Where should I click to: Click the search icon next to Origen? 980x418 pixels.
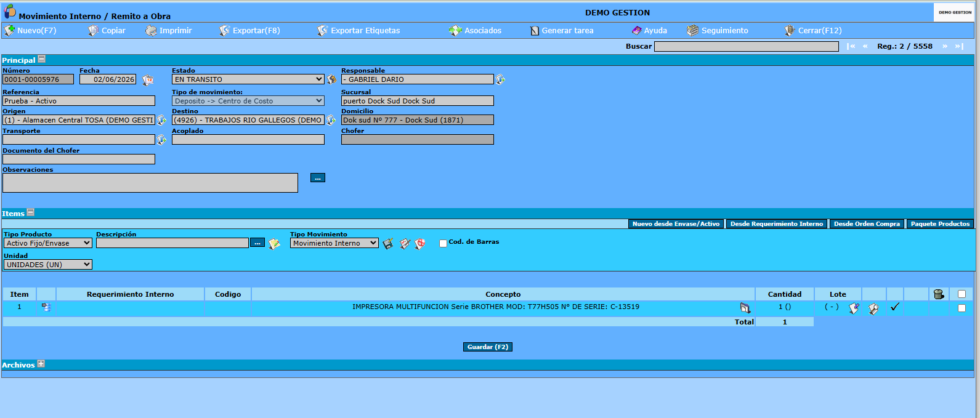[x=161, y=120]
